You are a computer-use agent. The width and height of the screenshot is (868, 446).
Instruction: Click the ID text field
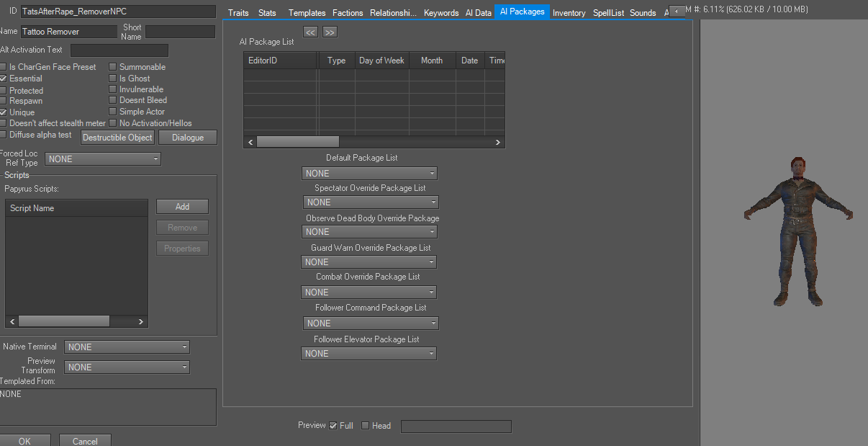pyautogui.click(x=118, y=12)
